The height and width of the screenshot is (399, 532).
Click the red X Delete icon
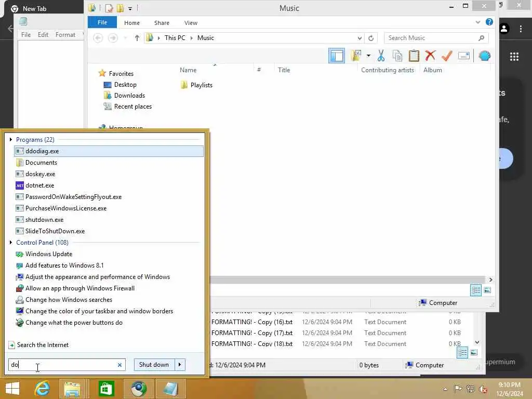pyautogui.click(x=430, y=56)
